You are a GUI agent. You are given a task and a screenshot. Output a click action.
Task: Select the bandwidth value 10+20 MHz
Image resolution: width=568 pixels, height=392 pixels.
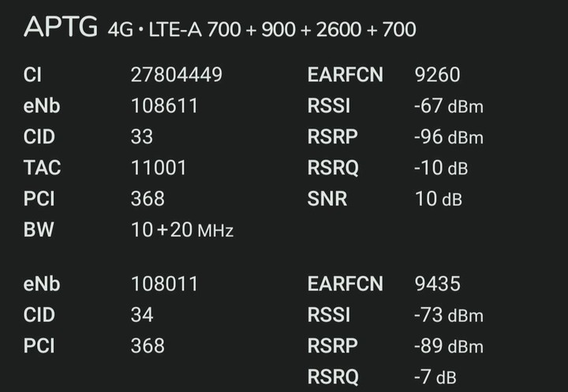181,230
